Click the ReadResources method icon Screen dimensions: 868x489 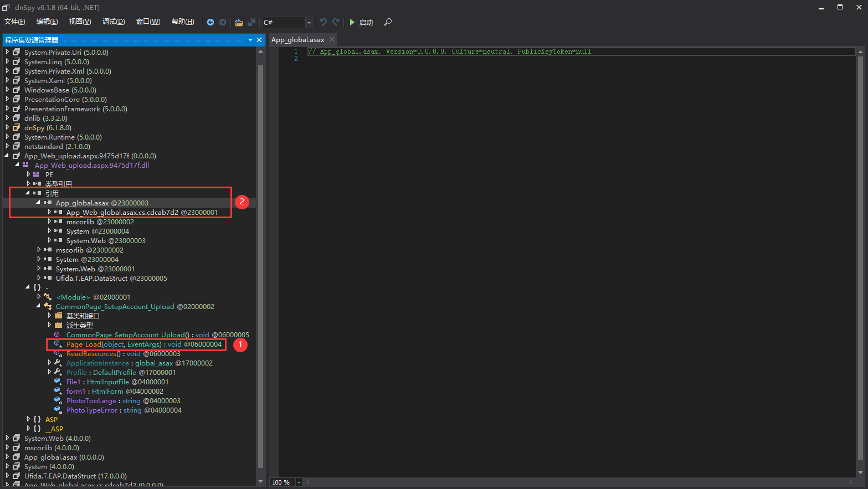click(58, 353)
